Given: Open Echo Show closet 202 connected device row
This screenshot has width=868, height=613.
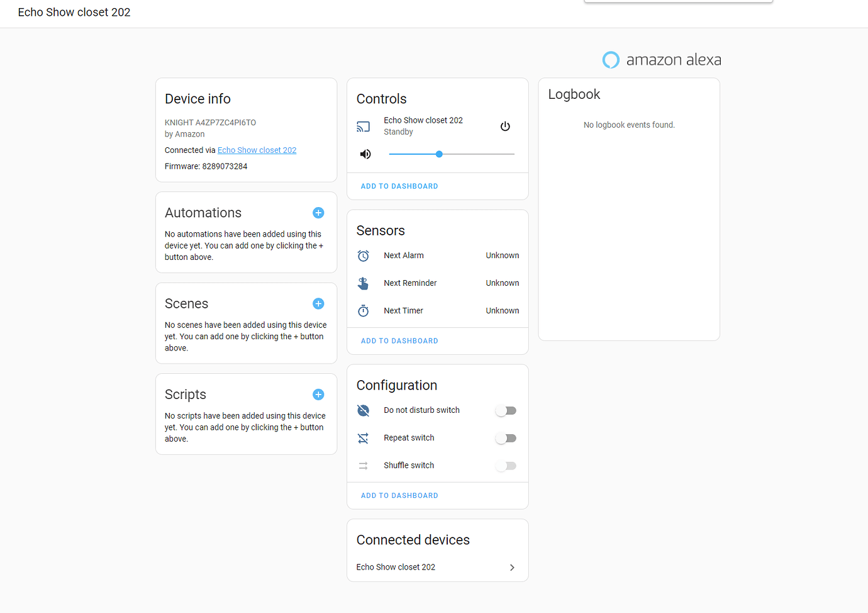Looking at the screenshot, I should click(438, 567).
